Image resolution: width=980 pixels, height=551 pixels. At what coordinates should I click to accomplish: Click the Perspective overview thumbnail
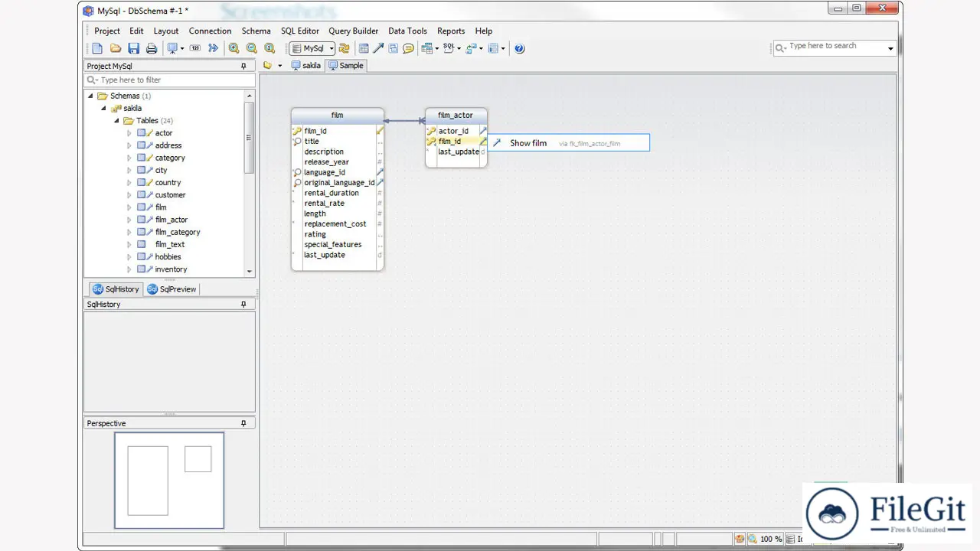click(x=169, y=481)
